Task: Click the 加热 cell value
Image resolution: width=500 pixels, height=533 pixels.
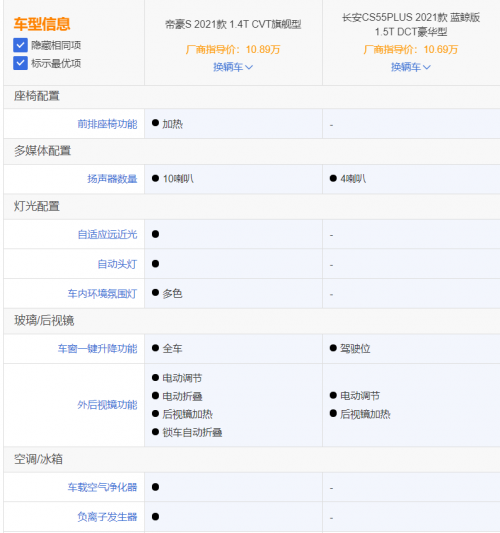Action: click(x=172, y=124)
